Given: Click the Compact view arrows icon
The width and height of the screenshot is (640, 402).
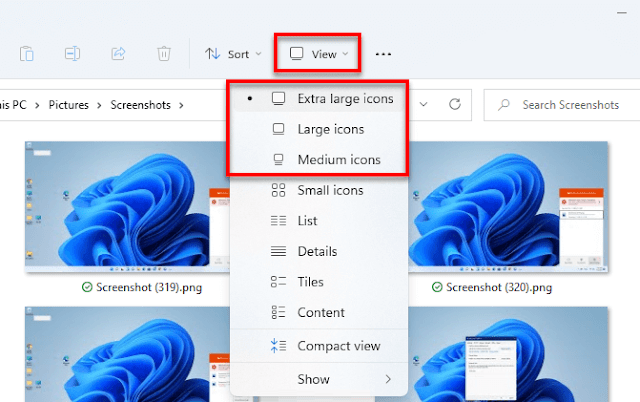Looking at the screenshot, I should (x=278, y=346).
